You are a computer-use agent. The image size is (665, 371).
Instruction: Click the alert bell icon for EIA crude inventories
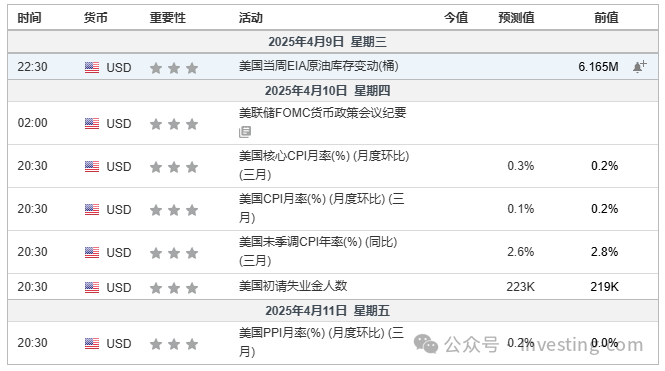640,67
